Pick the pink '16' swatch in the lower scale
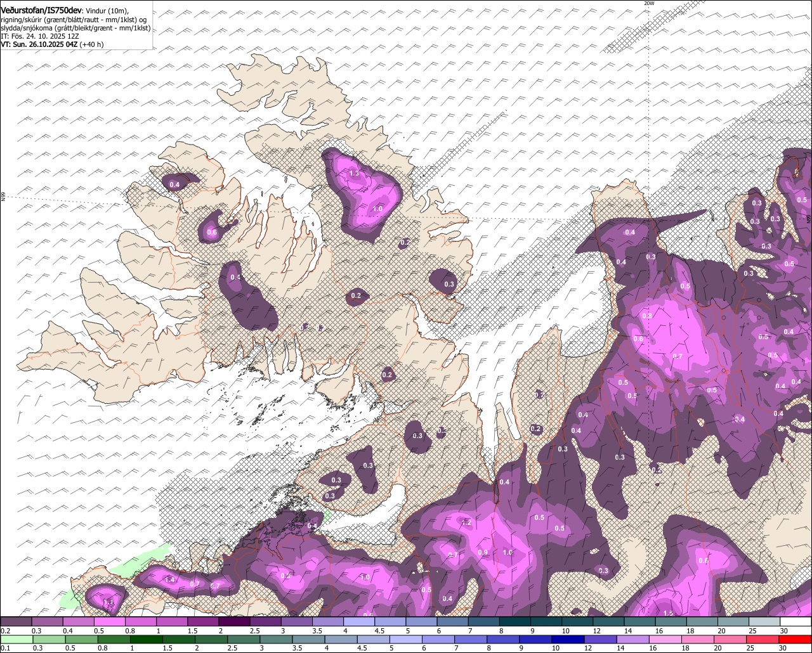Viewport: 812px width, 653px height. tap(665, 640)
